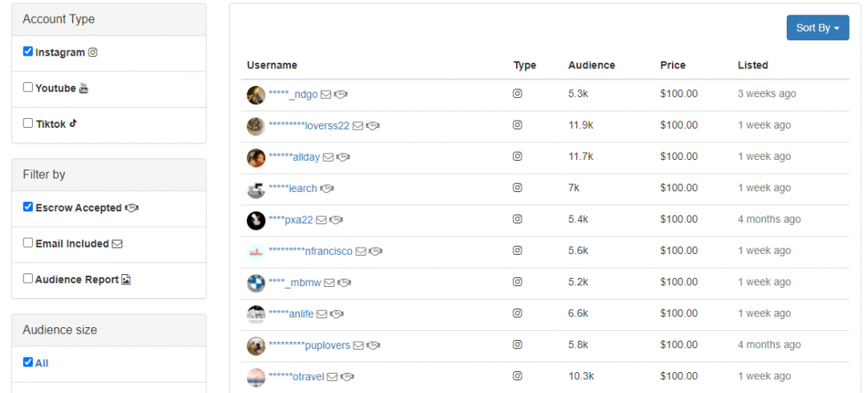
Task: Click the Instagram type icon for *****_ndgo row
Action: pos(518,93)
